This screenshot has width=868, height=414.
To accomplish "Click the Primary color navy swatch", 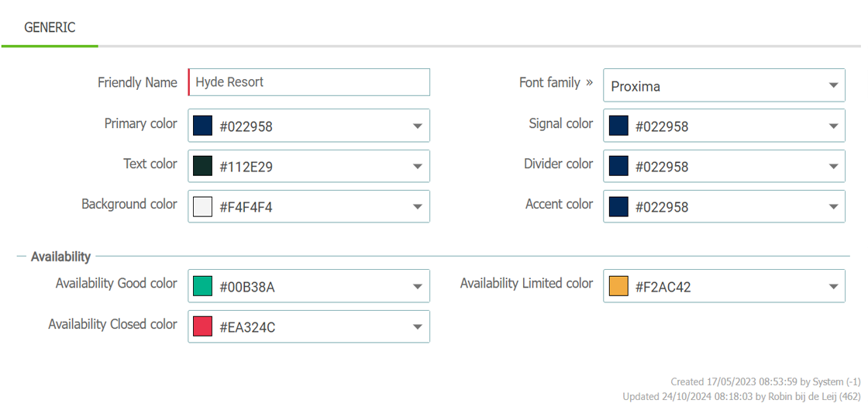I will 202,126.
